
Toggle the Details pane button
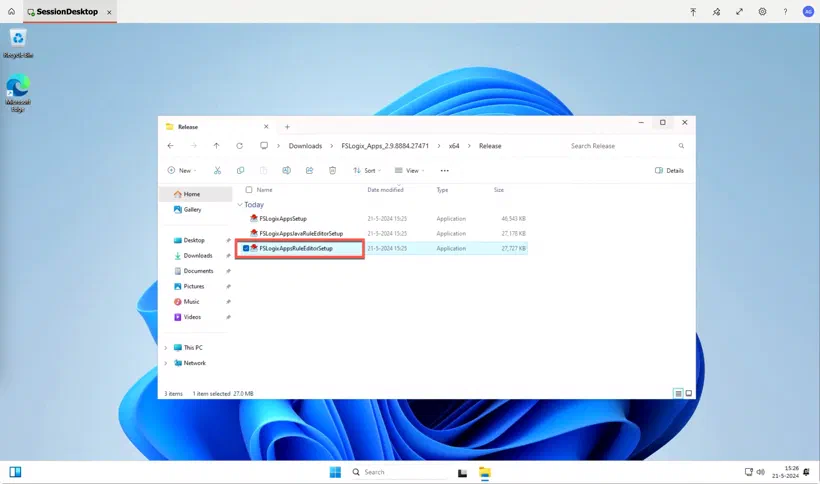click(x=669, y=170)
